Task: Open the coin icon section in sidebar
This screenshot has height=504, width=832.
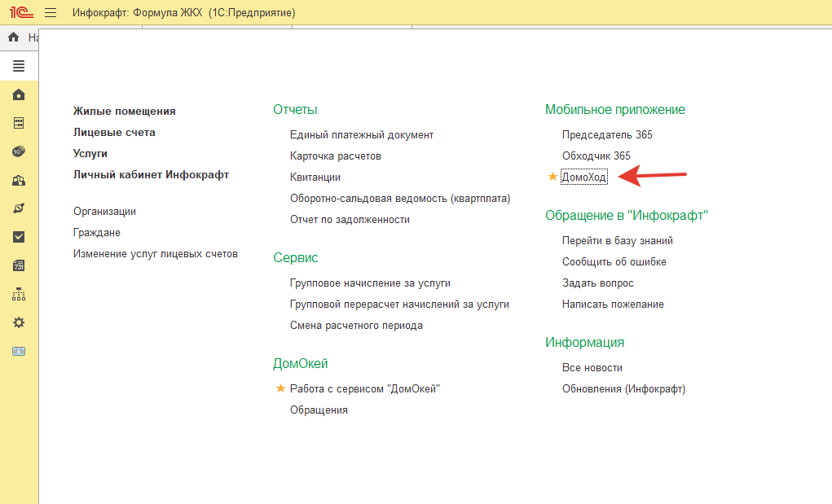Action: coord(19,151)
